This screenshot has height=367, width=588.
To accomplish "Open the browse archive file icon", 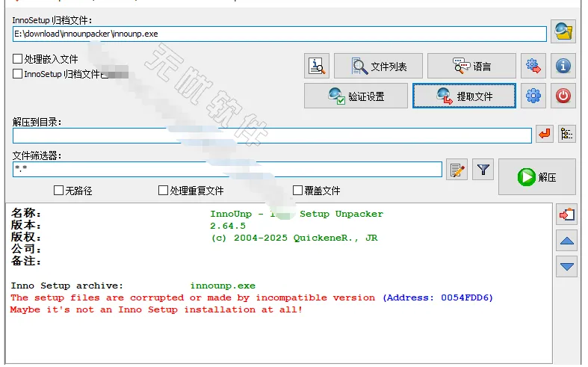I will pyautogui.click(x=563, y=31).
